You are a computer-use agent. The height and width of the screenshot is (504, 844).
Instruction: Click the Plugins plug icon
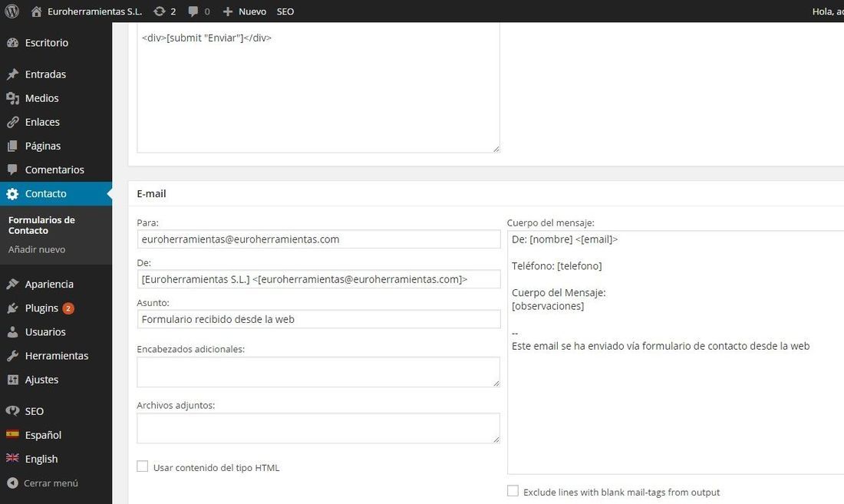pyautogui.click(x=12, y=308)
